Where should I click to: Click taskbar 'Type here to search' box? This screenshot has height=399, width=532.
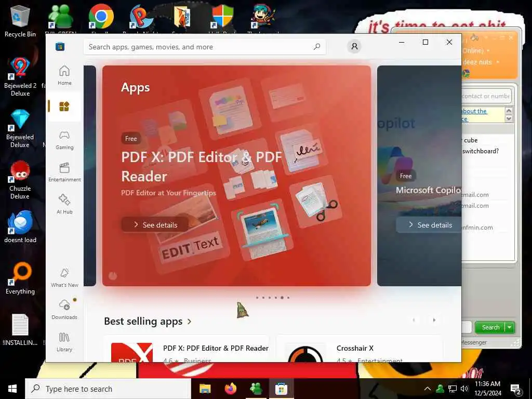pyautogui.click(x=108, y=389)
